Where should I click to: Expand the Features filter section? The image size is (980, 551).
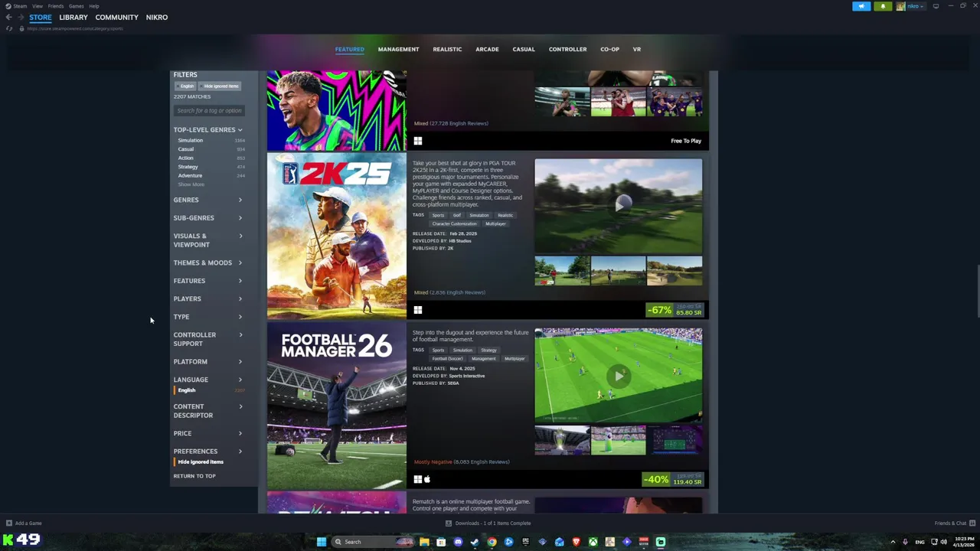coord(207,281)
